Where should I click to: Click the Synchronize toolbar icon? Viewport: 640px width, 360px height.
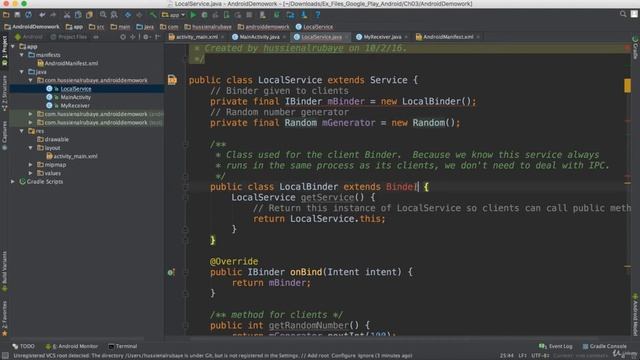click(x=28, y=15)
